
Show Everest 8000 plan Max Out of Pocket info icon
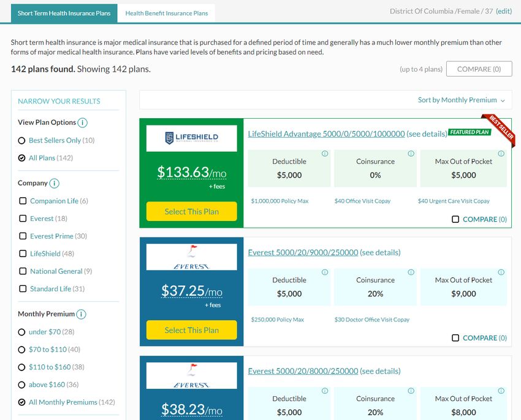click(501, 391)
